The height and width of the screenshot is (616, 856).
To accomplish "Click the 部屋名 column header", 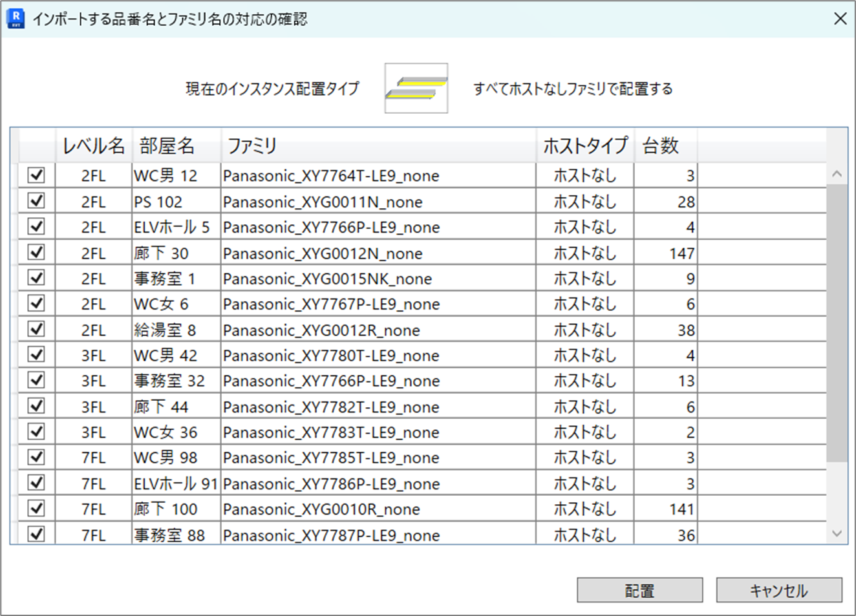I will coord(176,146).
